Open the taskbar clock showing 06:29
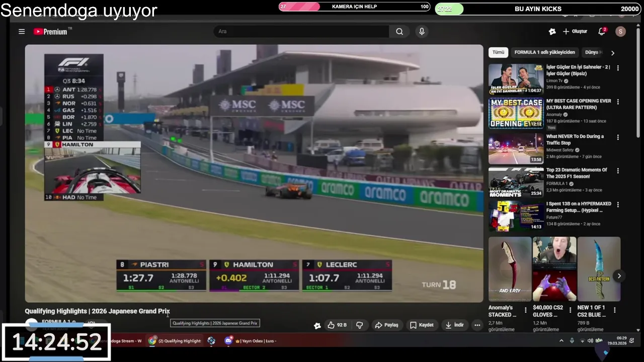The image size is (644, 362). pos(617,341)
